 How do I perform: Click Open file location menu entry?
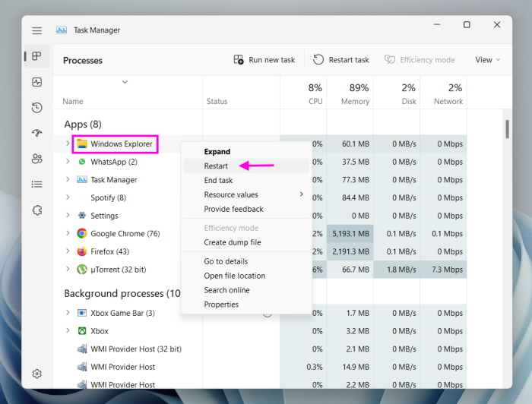(x=234, y=276)
